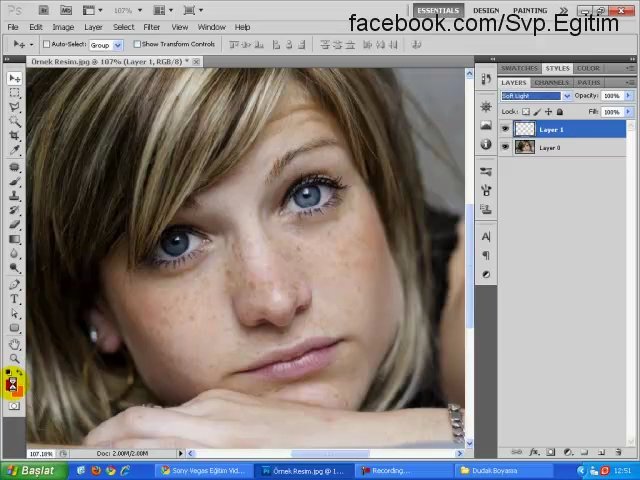Image resolution: width=640 pixels, height=480 pixels.
Task: Select the Crop tool
Action: coord(15,136)
